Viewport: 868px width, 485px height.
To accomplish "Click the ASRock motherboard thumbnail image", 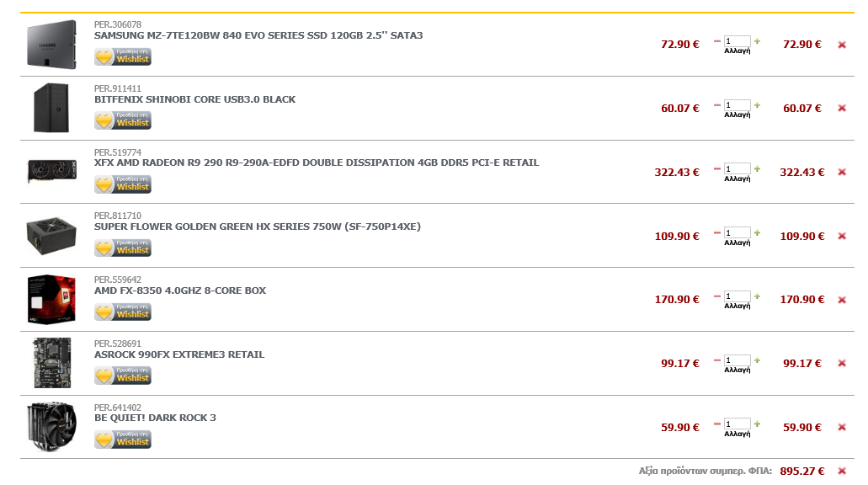I will pyautogui.click(x=52, y=363).
